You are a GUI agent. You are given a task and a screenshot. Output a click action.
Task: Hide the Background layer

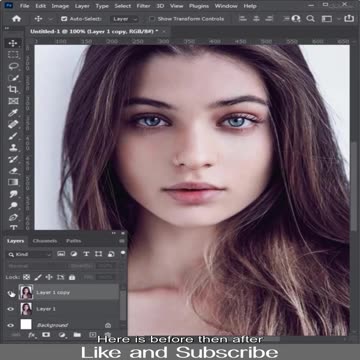point(11,325)
